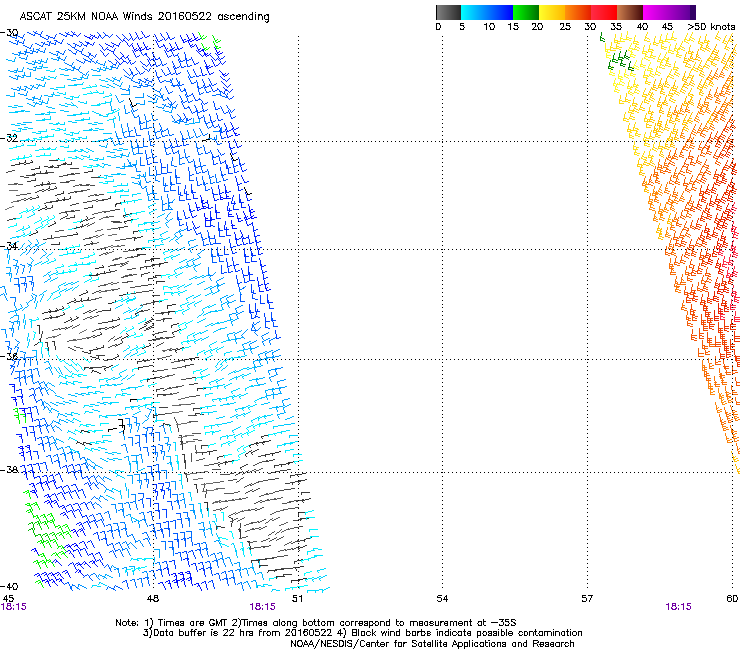Pick the brown 35-40 knots color bar segment
740x650 pixels.
(x=630, y=12)
